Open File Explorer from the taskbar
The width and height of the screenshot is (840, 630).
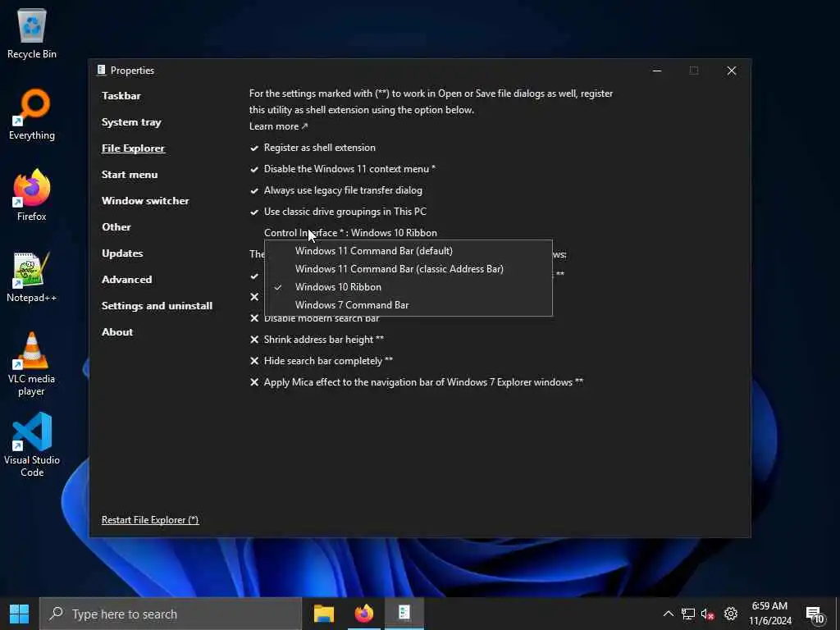[323, 614]
